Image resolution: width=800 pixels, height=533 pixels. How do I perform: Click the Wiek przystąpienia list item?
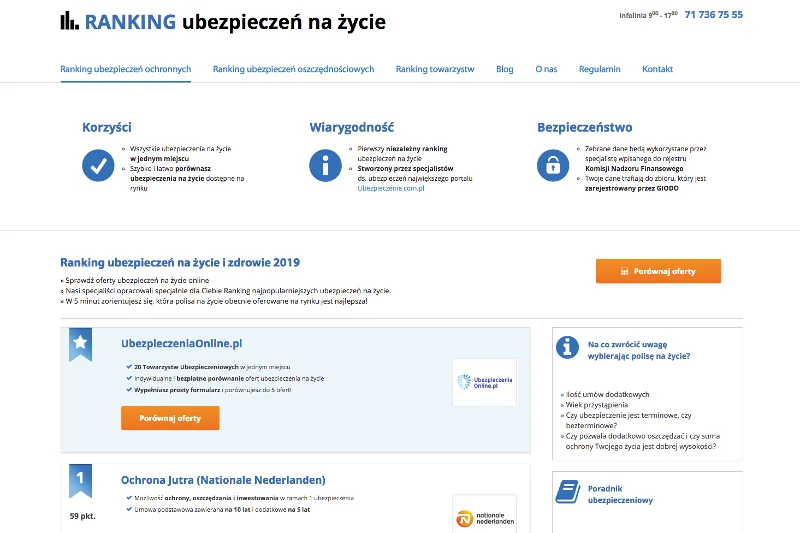(597, 404)
